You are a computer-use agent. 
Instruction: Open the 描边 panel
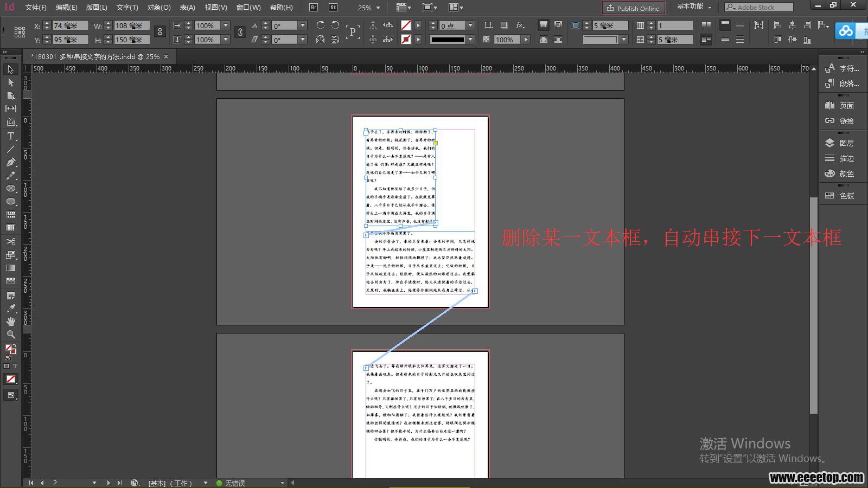pos(839,158)
